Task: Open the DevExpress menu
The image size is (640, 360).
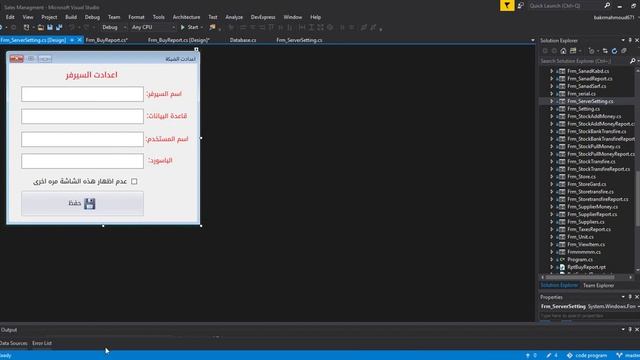Action: (263, 17)
